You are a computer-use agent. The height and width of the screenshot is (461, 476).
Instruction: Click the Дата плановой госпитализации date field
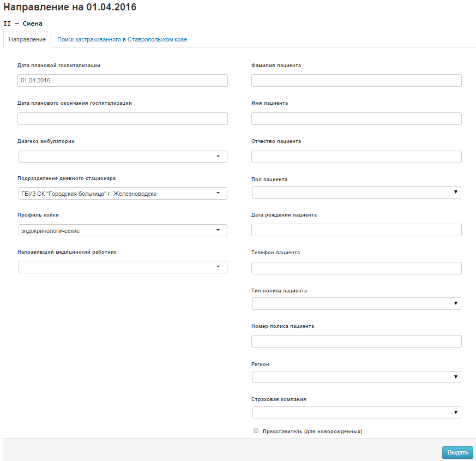click(123, 81)
